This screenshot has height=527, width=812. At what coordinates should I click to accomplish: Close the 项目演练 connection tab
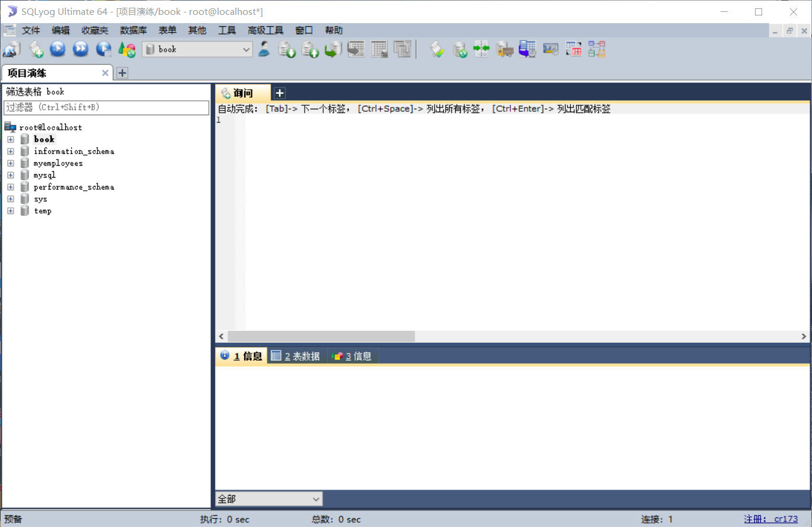point(105,73)
